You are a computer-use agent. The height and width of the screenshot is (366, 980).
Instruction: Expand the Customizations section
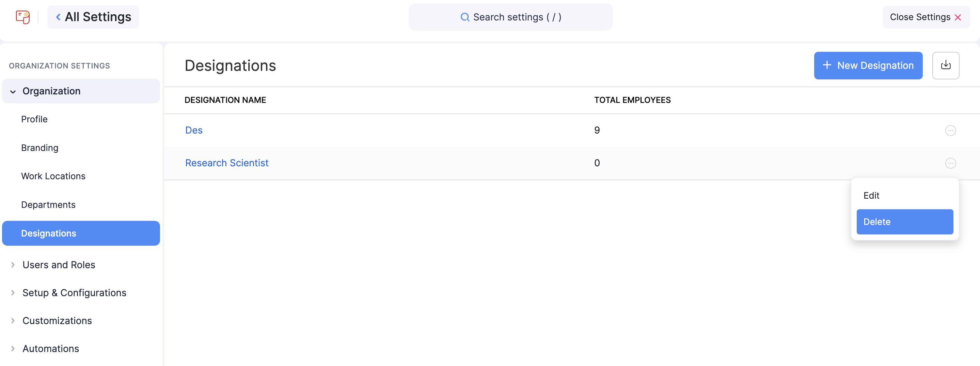13,321
